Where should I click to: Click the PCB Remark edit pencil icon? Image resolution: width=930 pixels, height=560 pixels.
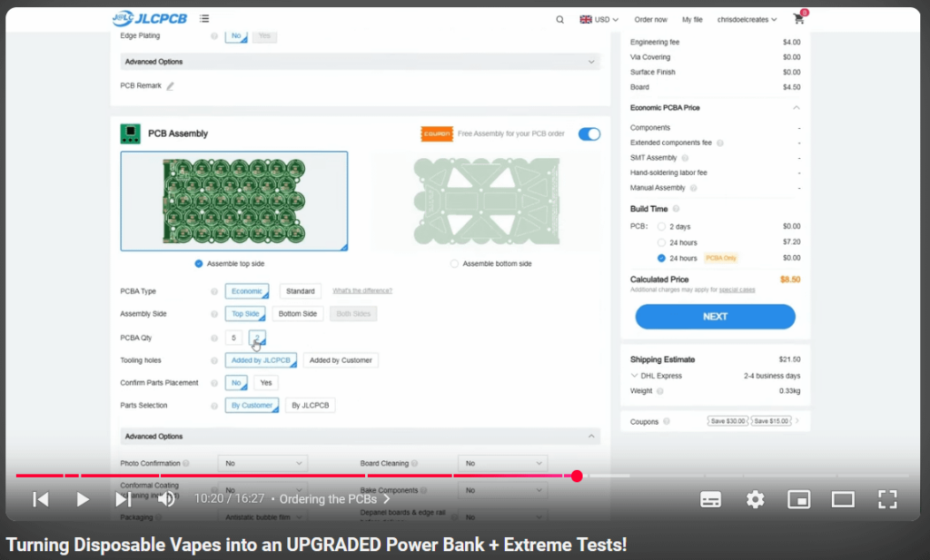(x=170, y=86)
